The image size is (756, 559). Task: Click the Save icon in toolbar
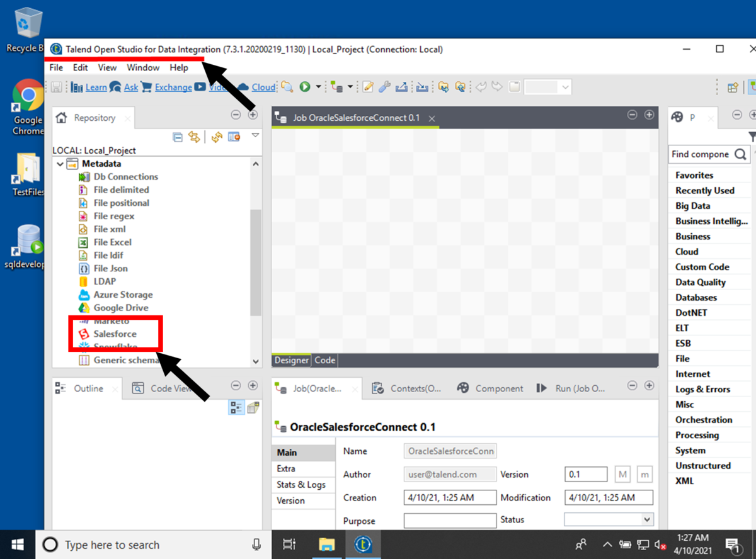click(x=57, y=87)
